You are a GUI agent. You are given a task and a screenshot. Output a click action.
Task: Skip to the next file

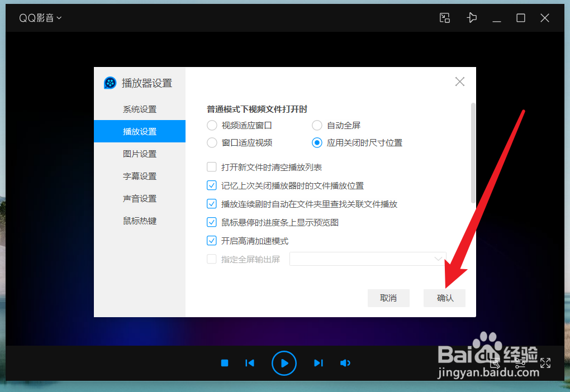[319, 363]
